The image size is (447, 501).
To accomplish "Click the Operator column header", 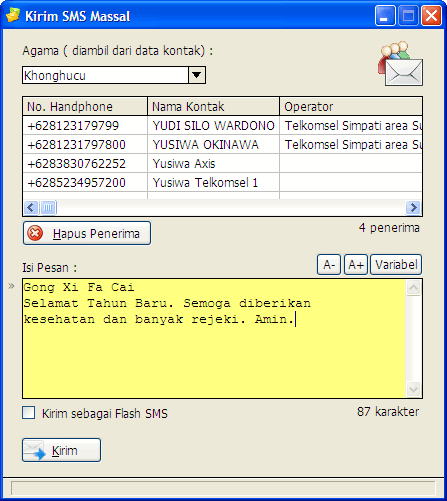I will [351, 107].
